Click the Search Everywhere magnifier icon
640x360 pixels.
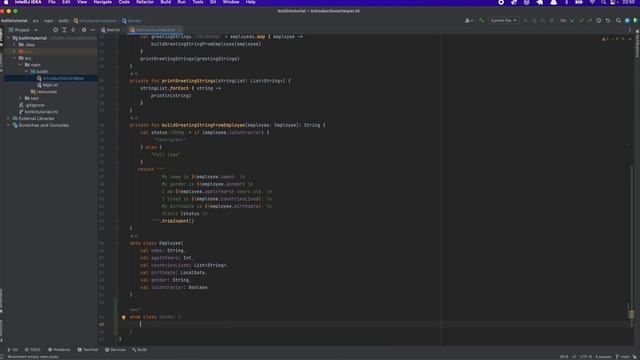(618, 20)
